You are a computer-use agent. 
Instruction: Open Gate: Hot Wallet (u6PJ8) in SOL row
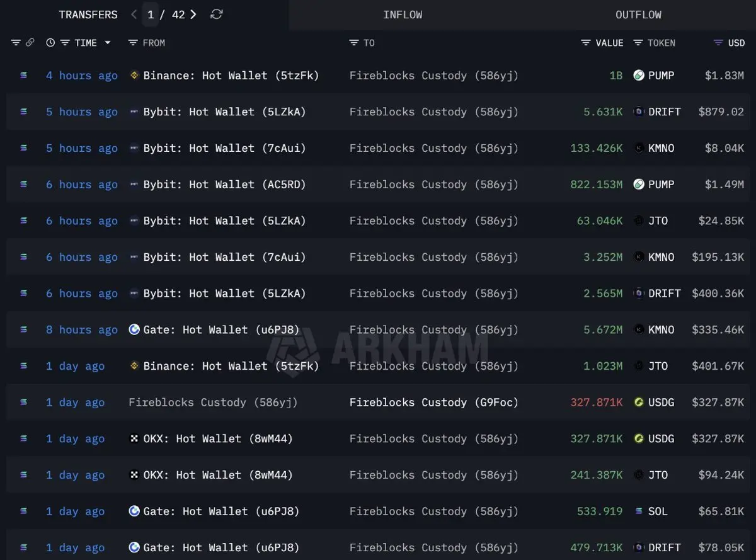pyautogui.click(x=221, y=511)
